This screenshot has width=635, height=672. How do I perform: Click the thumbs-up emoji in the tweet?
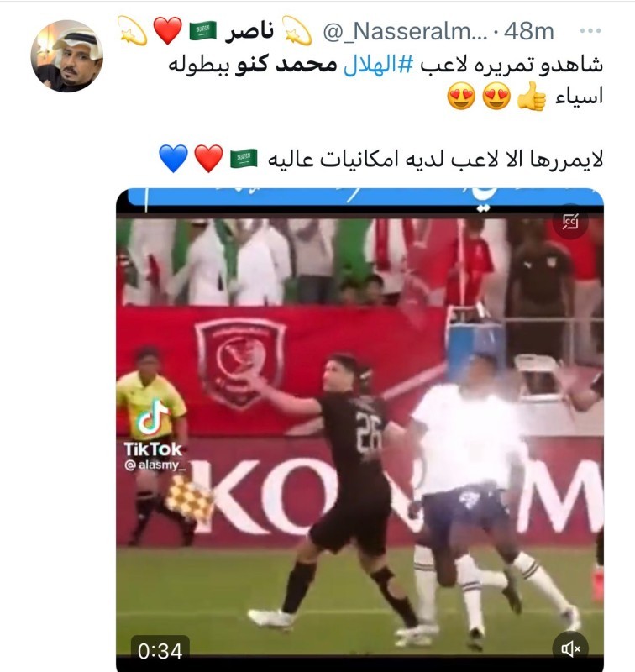point(532,96)
